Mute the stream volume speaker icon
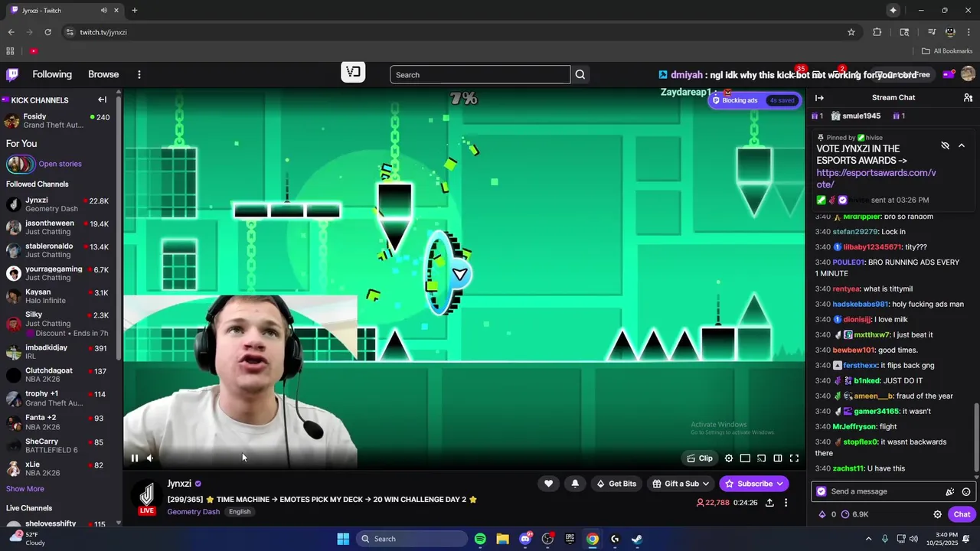 tap(150, 458)
